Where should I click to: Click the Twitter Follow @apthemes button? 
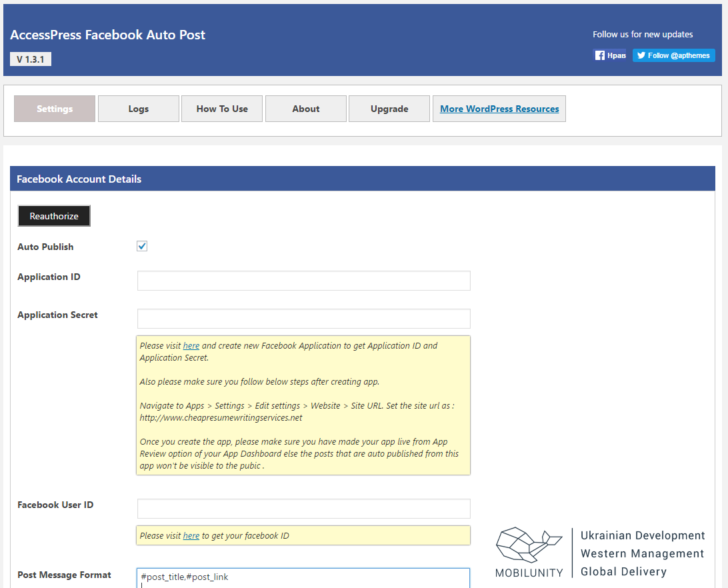[674, 55]
